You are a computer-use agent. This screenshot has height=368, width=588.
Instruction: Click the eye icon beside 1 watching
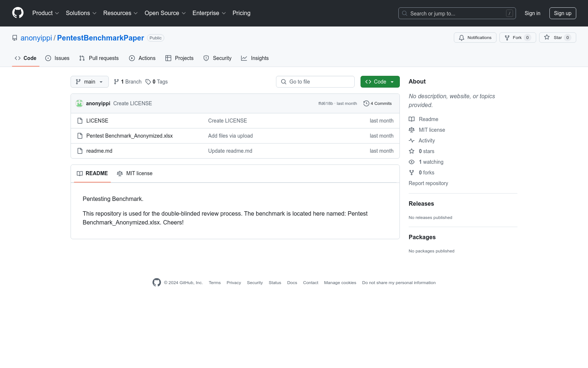412,162
